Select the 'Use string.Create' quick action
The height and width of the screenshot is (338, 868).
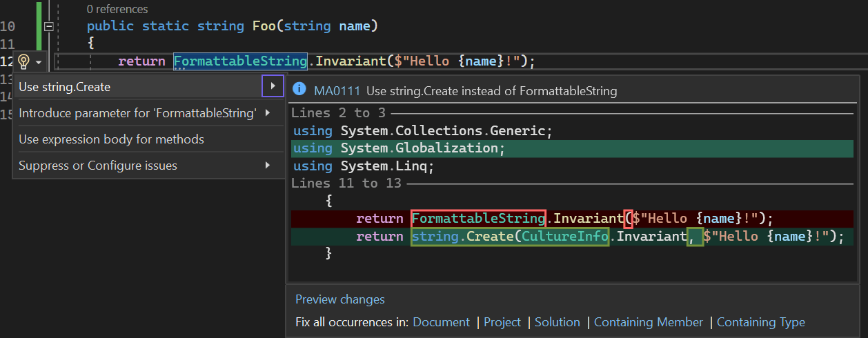(x=64, y=87)
